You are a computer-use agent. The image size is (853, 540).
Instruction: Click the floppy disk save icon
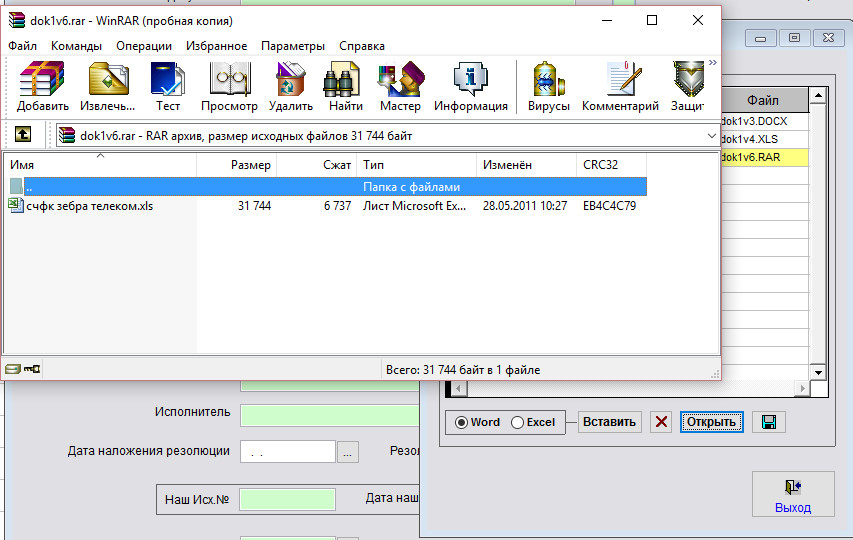pos(769,422)
